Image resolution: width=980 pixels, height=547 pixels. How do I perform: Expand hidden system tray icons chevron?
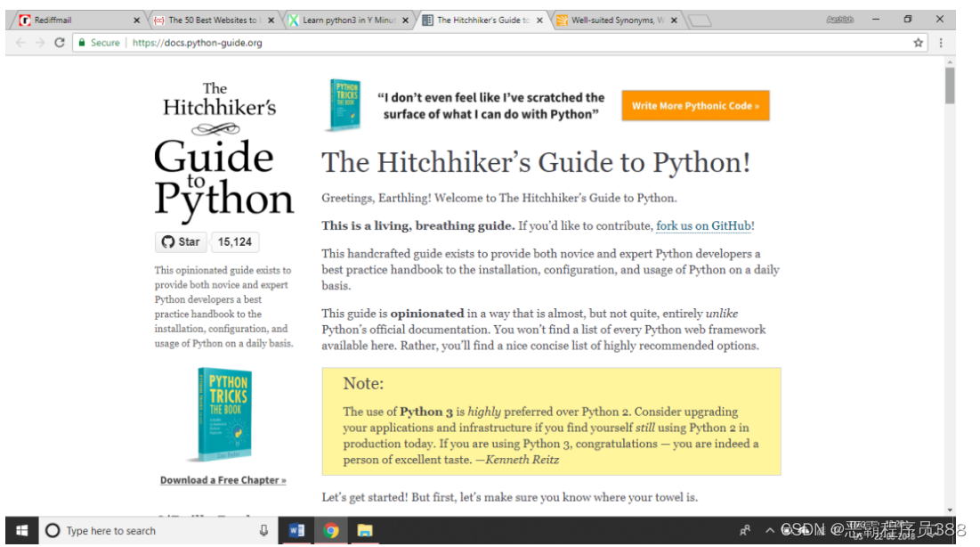click(769, 531)
